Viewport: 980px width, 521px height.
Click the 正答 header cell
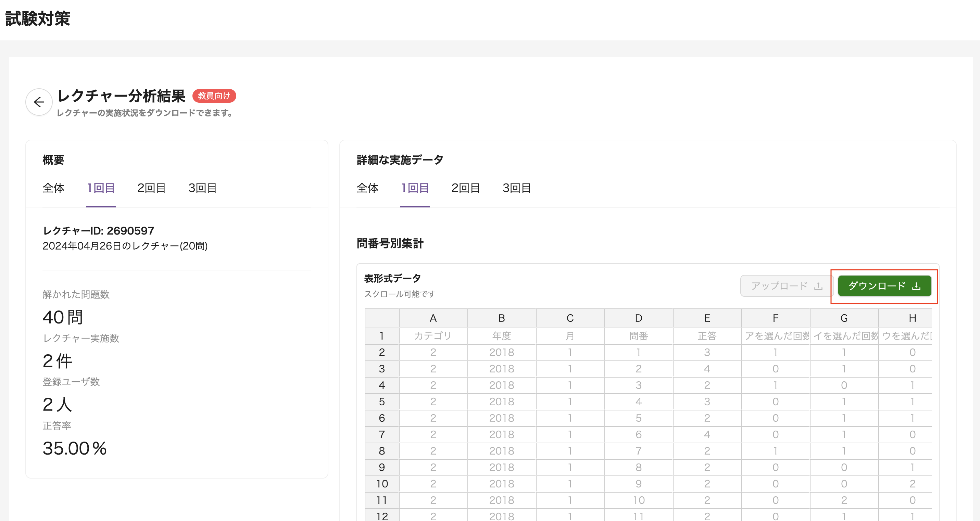tap(707, 336)
